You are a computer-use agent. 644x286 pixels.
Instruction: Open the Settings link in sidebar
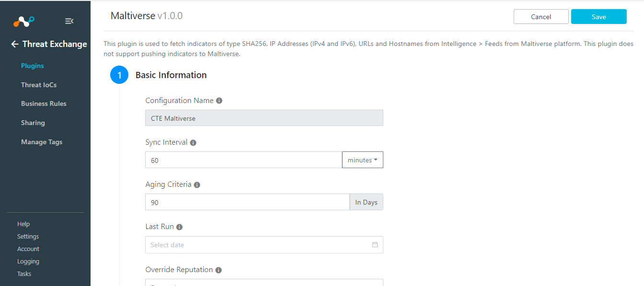point(28,237)
